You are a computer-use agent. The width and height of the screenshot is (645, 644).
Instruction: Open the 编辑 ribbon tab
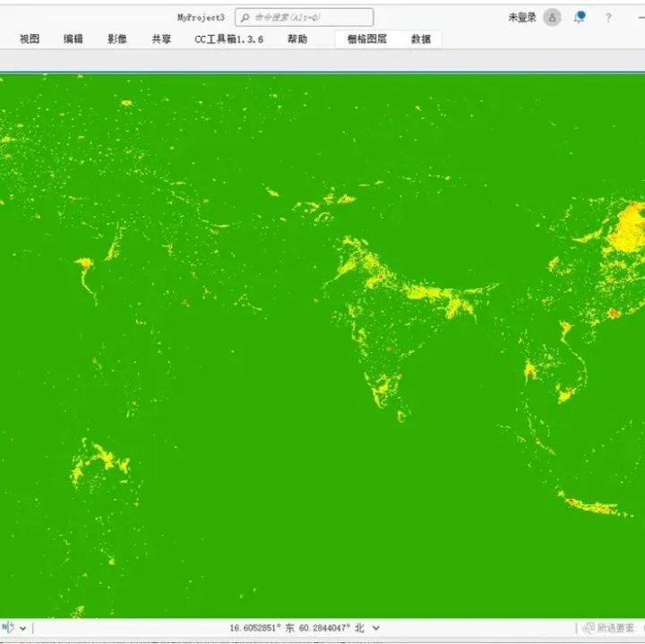click(73, 39)
